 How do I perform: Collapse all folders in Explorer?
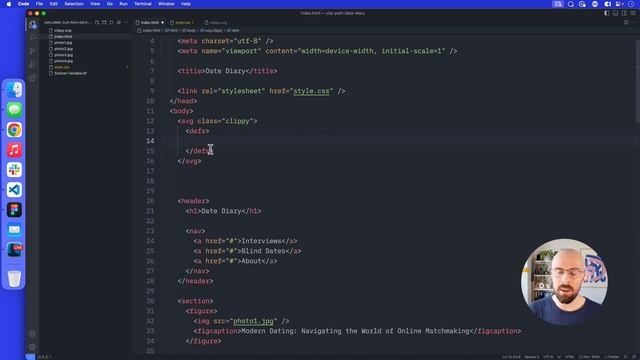coord(119,22)
